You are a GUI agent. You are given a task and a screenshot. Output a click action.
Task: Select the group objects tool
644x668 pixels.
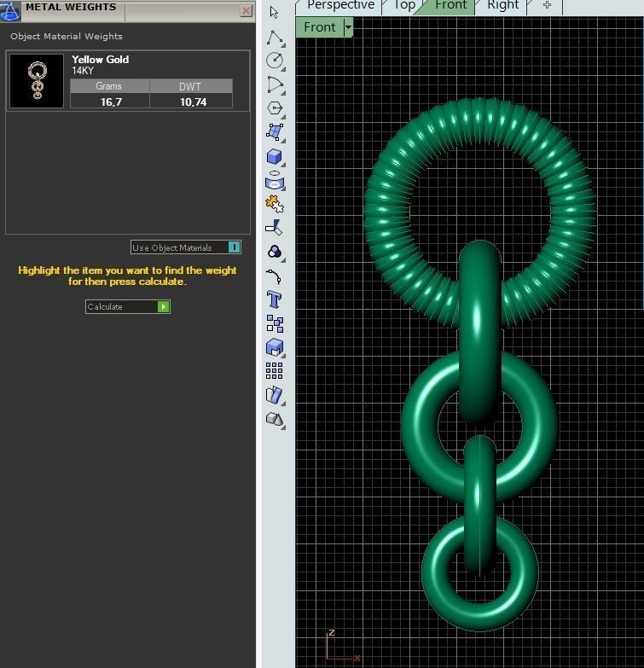click(x=275, y=323)
